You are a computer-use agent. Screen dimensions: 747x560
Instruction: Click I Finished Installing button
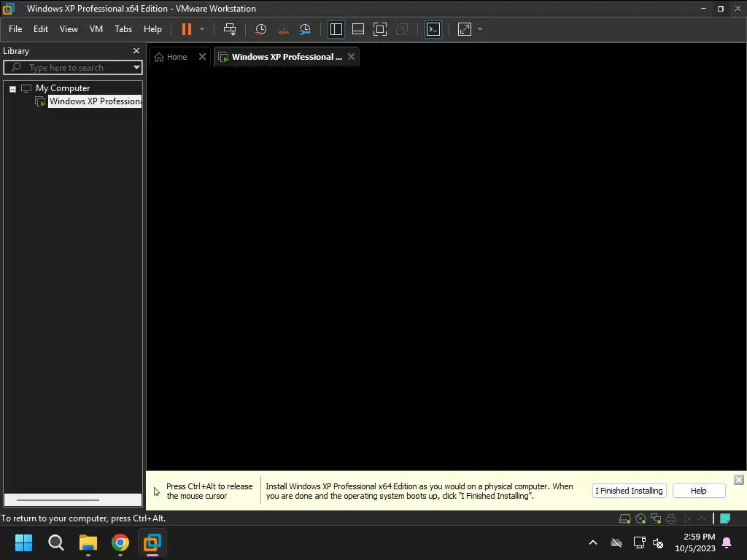click(629, 491)
